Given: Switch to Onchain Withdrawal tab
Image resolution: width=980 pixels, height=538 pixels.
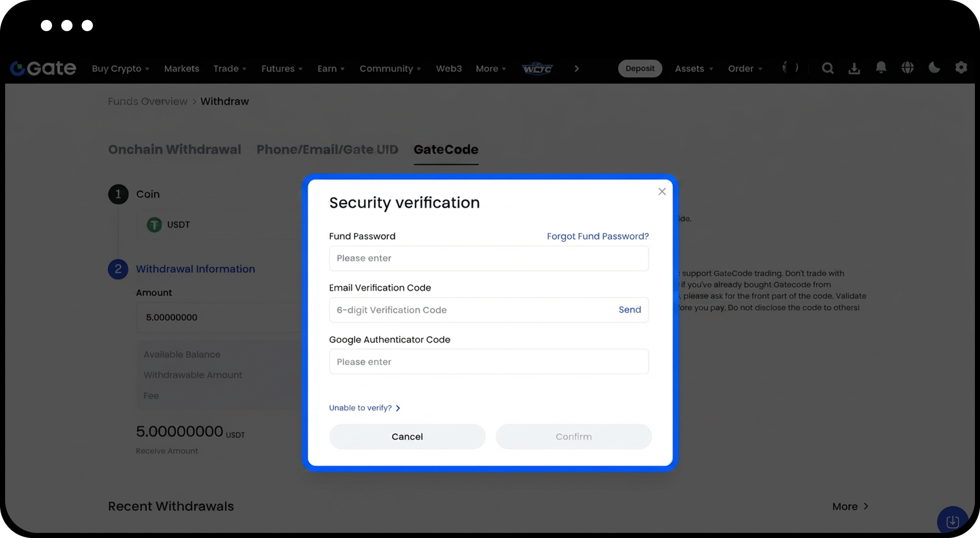Looking at the screenshot, I should pyautogui.click(x=175, y=150).
